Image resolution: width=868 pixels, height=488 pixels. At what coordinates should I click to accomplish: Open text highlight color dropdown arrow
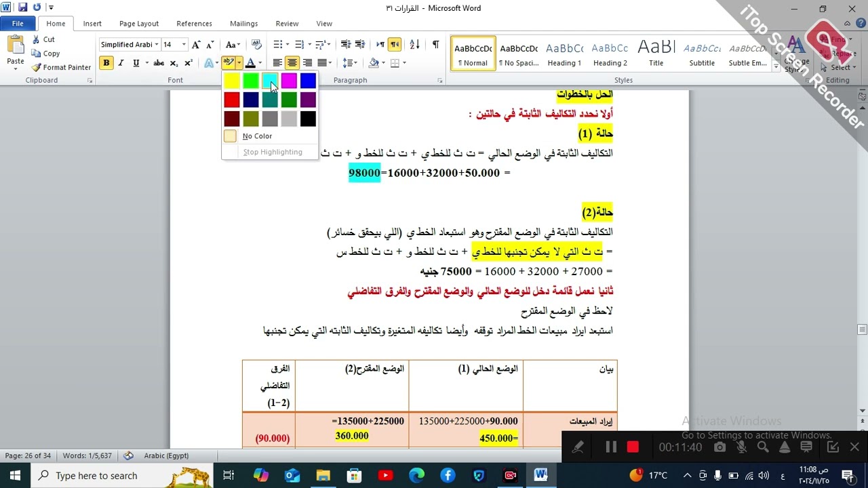pos(239,63)
